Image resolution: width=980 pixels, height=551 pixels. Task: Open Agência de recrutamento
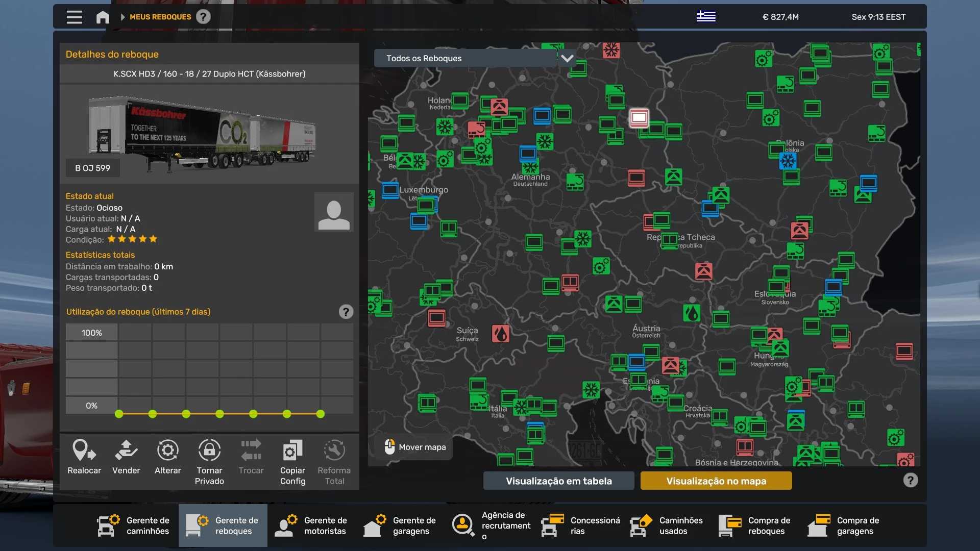491,525
